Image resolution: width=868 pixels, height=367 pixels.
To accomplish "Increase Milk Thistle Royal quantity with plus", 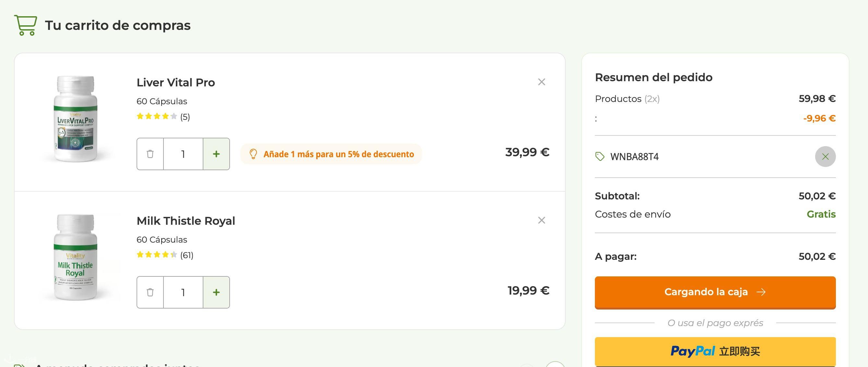I will (216, 292).
